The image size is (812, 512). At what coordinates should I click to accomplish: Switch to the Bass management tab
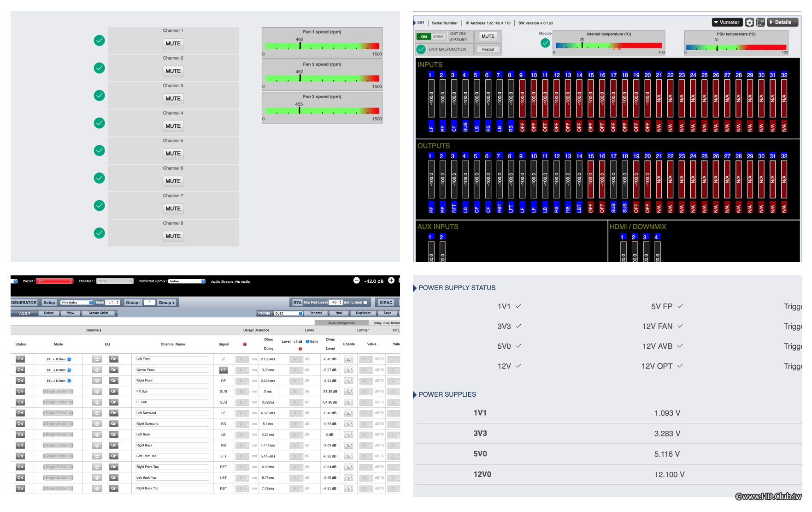coord(341,323)
